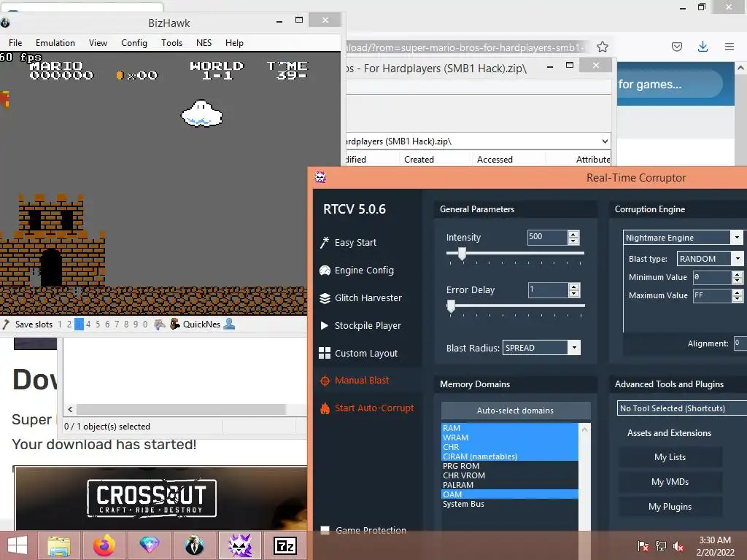The height and width of the screenshot is (560, 747).
Task: Click the RTC skull icon in title bar
Action: 320,178
